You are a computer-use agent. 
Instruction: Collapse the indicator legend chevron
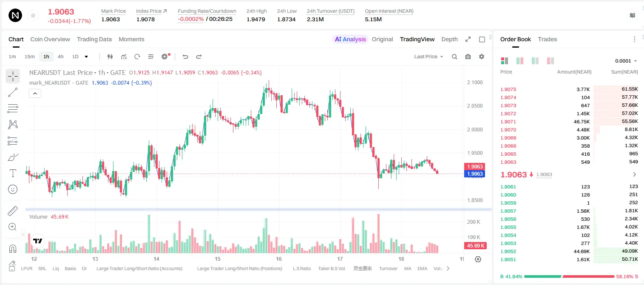point(35,93)
